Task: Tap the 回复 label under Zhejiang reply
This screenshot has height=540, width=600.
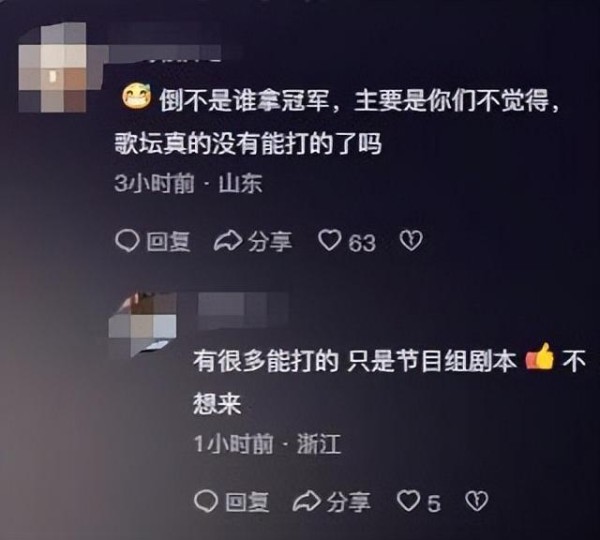Action: pyautogui.click(x=247, y=502)
